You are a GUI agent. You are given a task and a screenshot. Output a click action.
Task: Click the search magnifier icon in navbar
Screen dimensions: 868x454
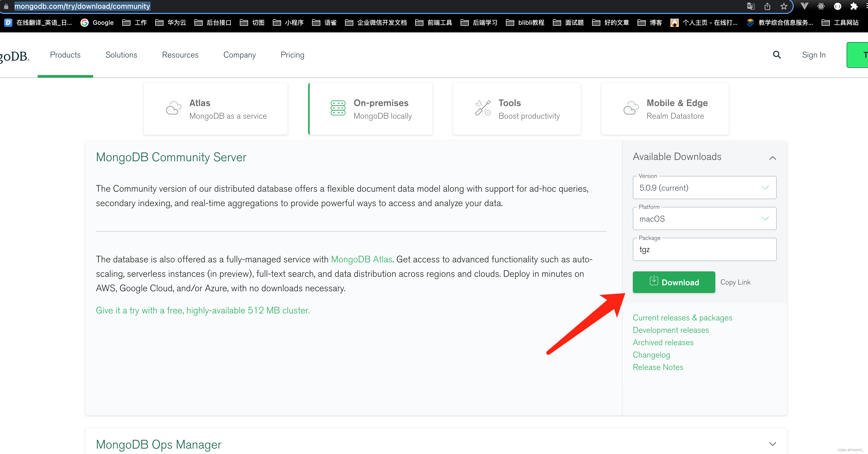click(x=776, y=55)
